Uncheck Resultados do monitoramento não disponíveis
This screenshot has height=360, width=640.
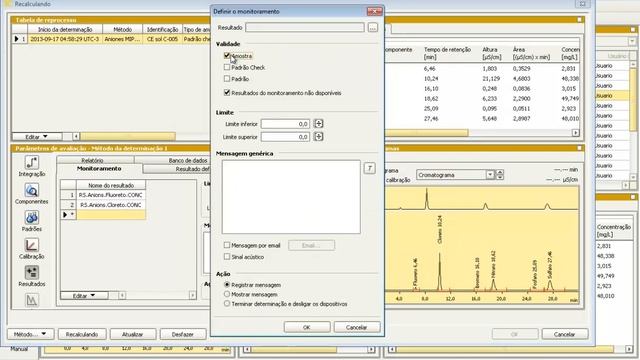pos(227,93)
